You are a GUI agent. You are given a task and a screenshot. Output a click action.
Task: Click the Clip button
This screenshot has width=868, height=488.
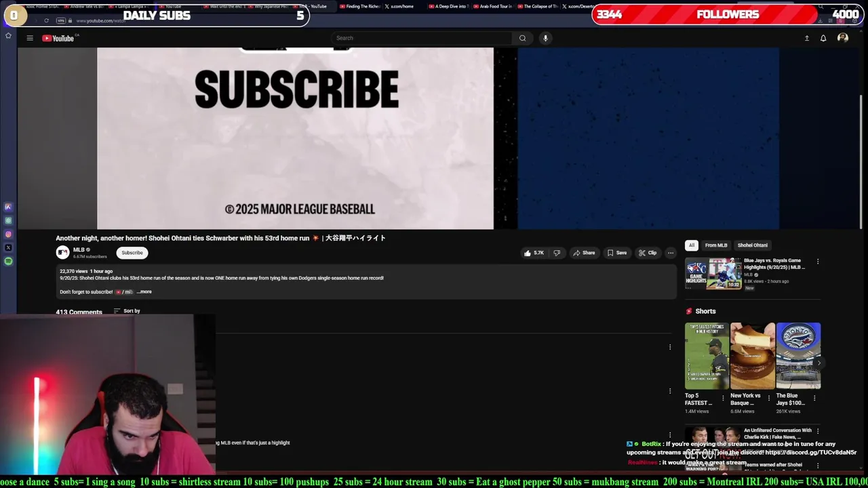click(648, 253)
